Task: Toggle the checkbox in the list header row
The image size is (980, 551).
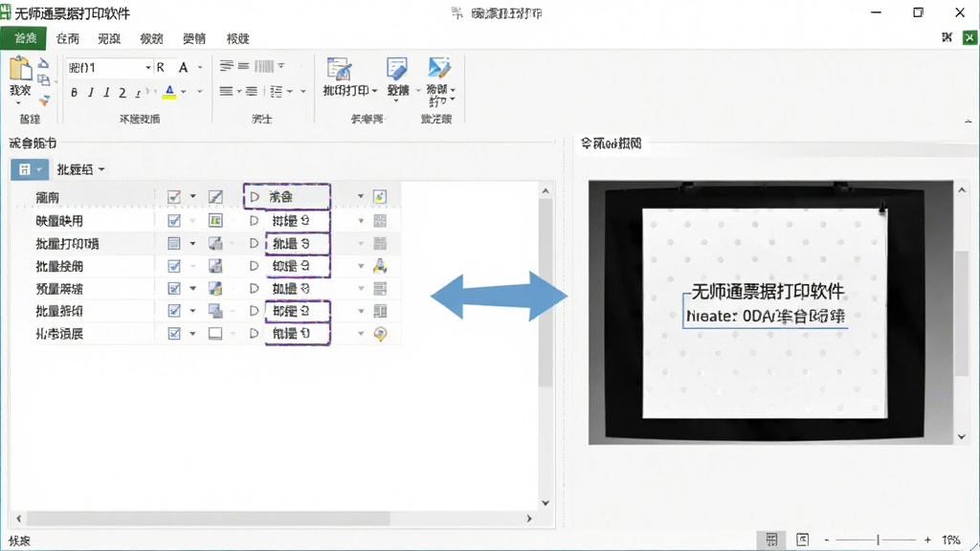Action: [174, 197]
